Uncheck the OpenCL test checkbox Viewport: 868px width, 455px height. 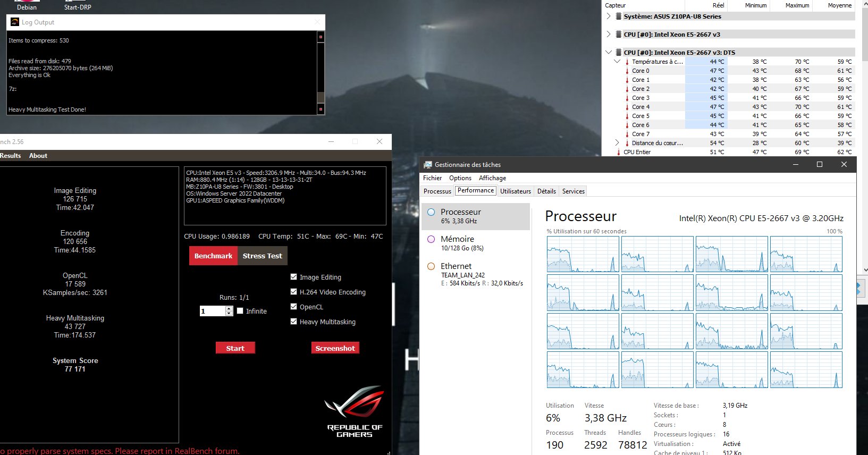(294, 307)
